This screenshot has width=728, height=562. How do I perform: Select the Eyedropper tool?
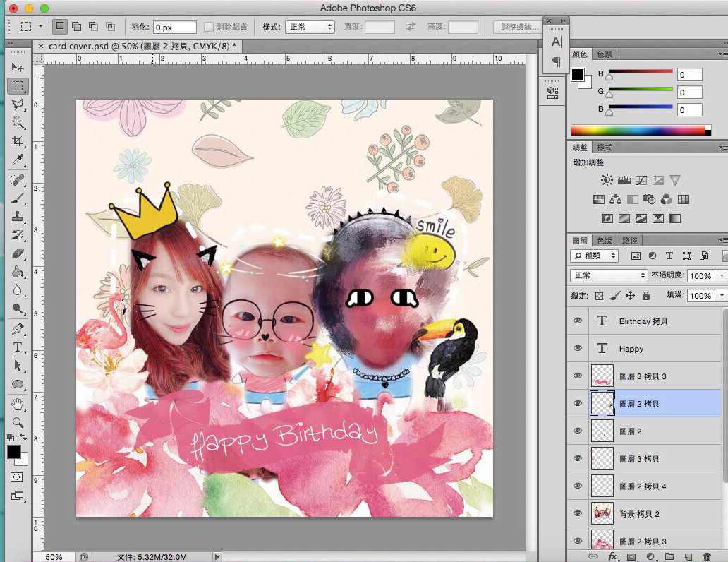(x=18, y=160)
